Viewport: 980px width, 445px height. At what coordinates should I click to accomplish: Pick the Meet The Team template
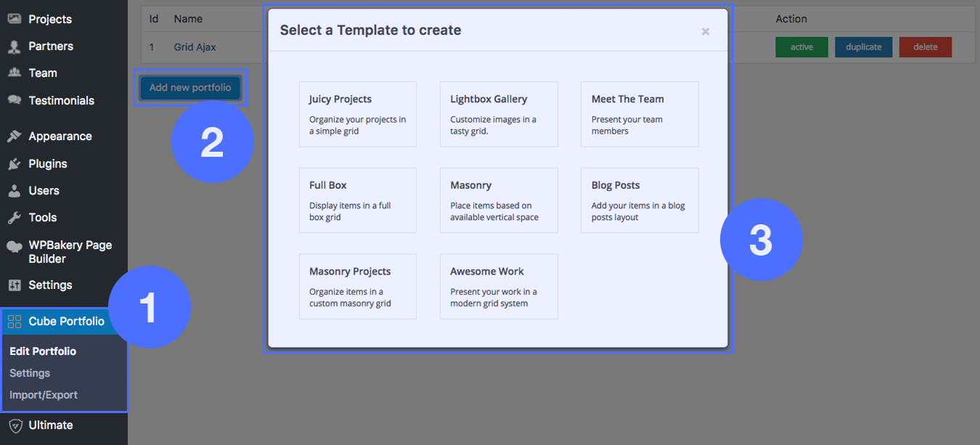[640, 114]
